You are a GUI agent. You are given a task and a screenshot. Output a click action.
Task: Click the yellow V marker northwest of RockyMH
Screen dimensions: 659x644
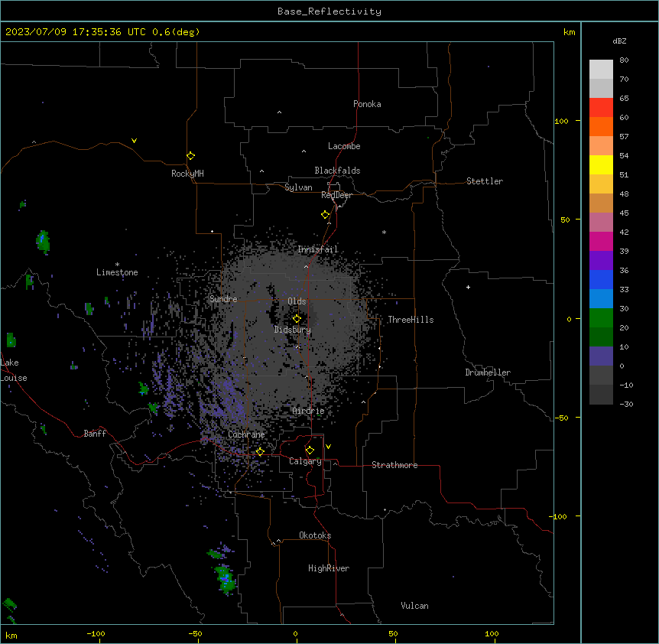click(134, 141)
